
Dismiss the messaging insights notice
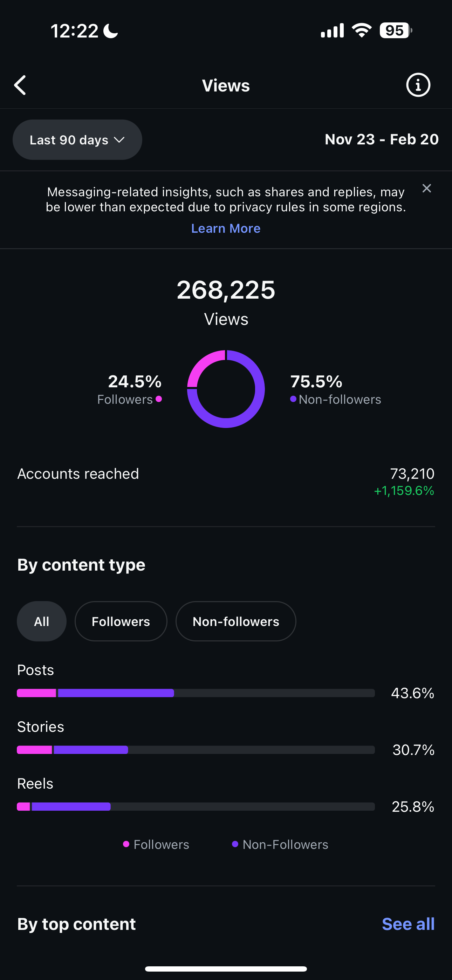click(x=426, y=188)
